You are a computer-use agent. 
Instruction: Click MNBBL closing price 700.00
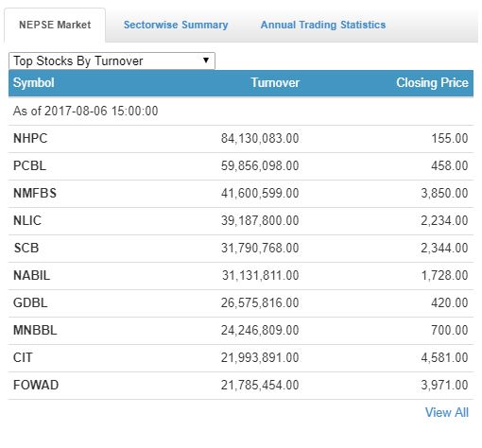click(x=450, y=330)
